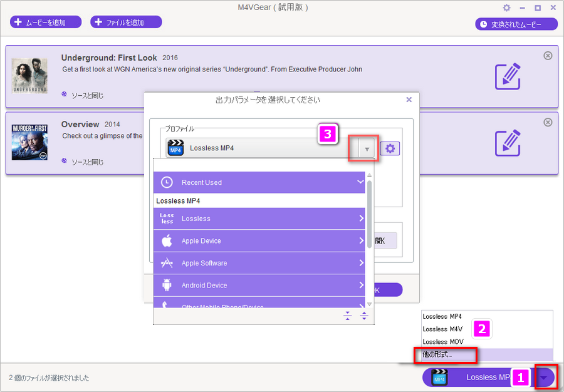
Task: Select the Underground poster thumbnail
Action: (x=29, y=75)
